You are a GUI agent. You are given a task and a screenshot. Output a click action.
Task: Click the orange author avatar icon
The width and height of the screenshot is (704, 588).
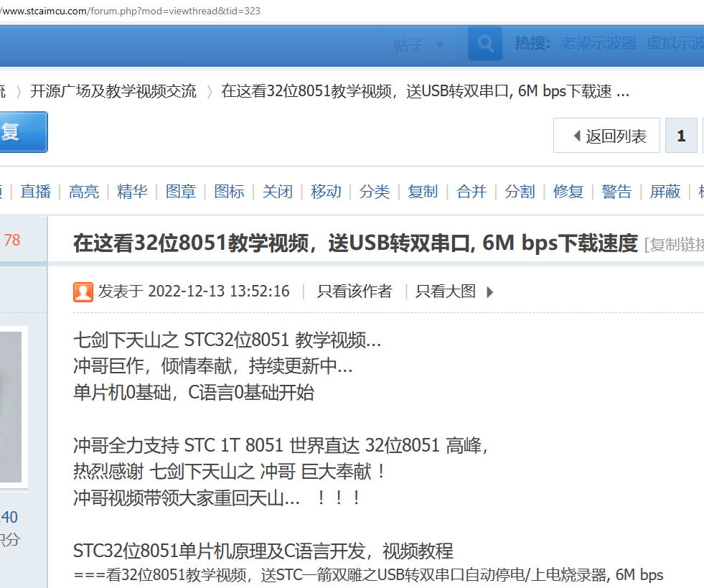[83, 292]
